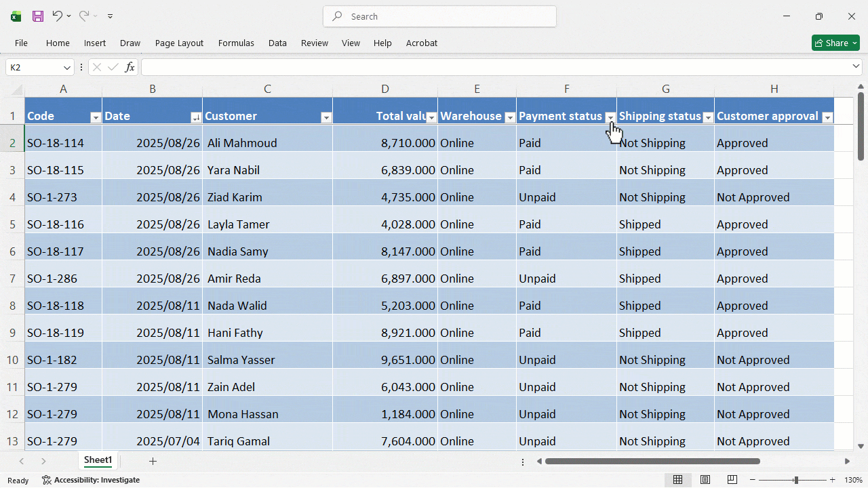Viewport: 868px width, 488px height.
Task: Click the Undo arrow icon
Action: 58,16
